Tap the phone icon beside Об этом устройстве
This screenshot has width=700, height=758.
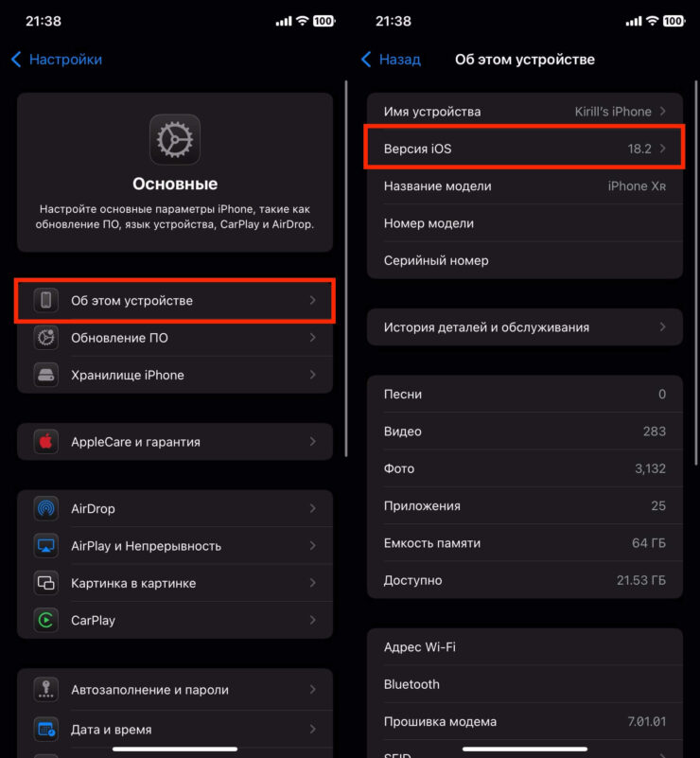45,300
